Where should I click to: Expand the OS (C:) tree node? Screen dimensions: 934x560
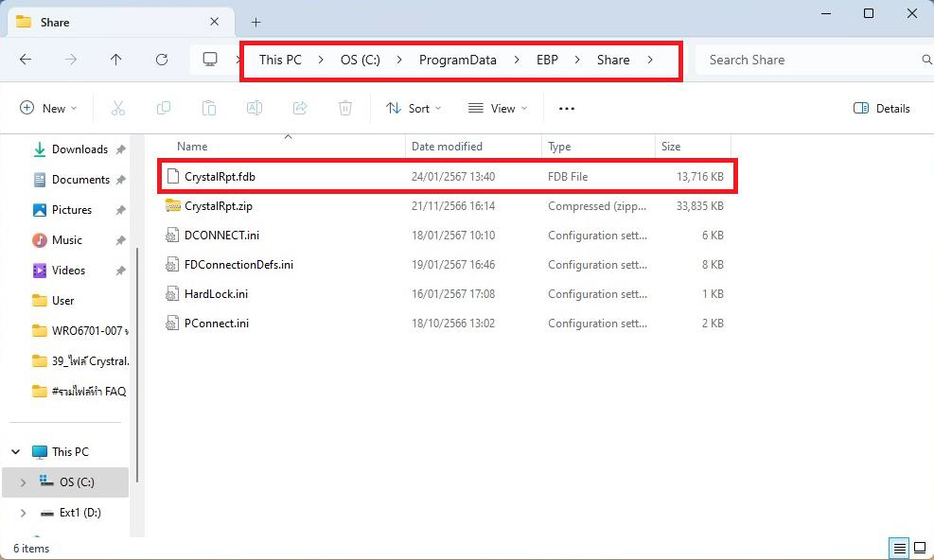[23, 482]
